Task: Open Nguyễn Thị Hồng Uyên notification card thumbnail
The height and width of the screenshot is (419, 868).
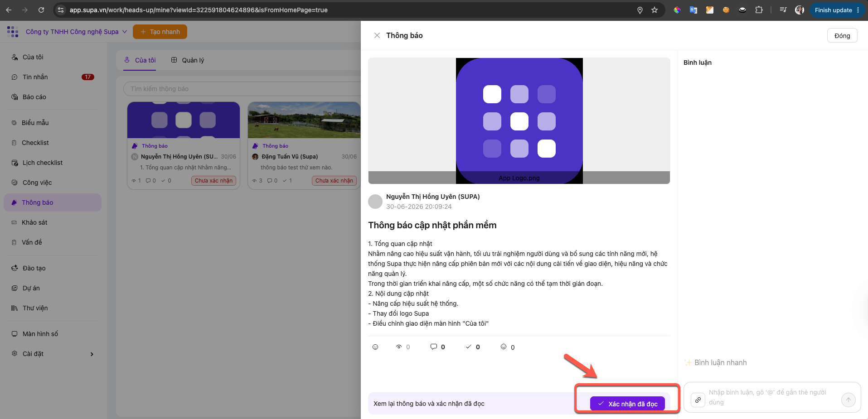Action: 184,120
